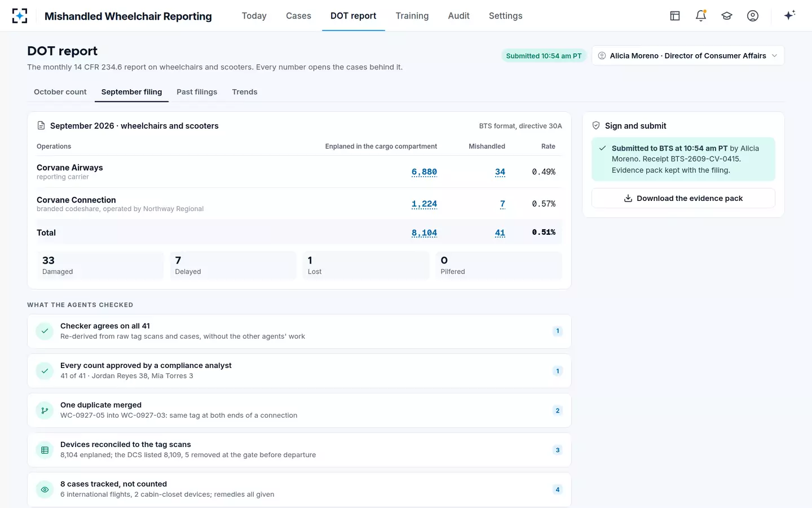Open the Cases menu
Screen dimensions: 812x508
(x=298, y=16)
